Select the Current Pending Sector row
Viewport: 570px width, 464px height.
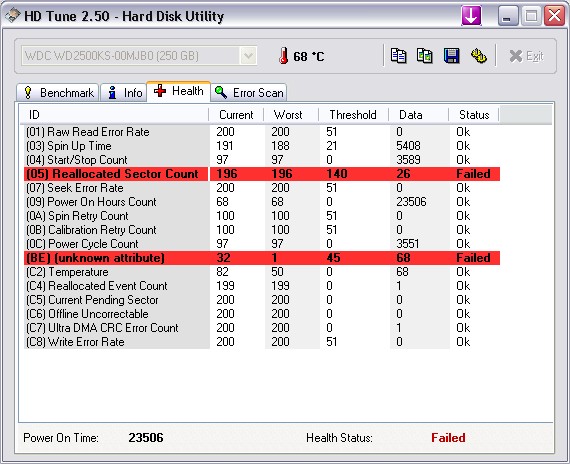[262, 300]
